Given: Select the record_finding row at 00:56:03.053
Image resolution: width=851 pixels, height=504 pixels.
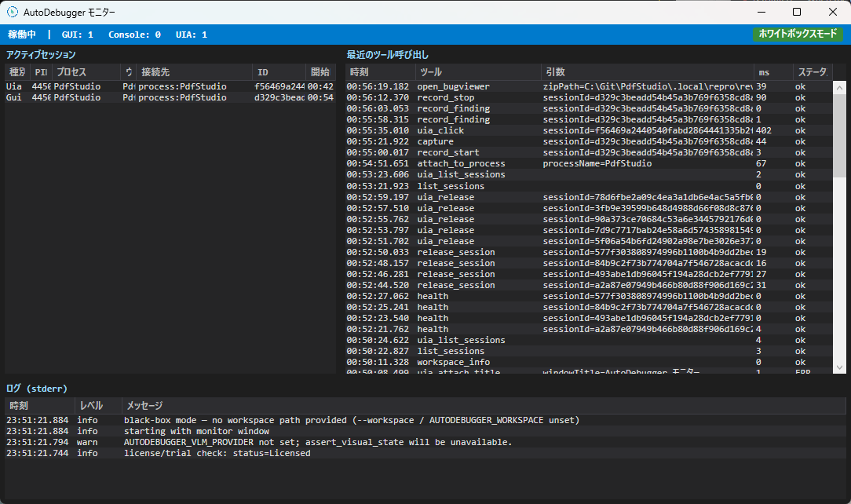Looking at the screenshot, I should [x=589, y=108].
